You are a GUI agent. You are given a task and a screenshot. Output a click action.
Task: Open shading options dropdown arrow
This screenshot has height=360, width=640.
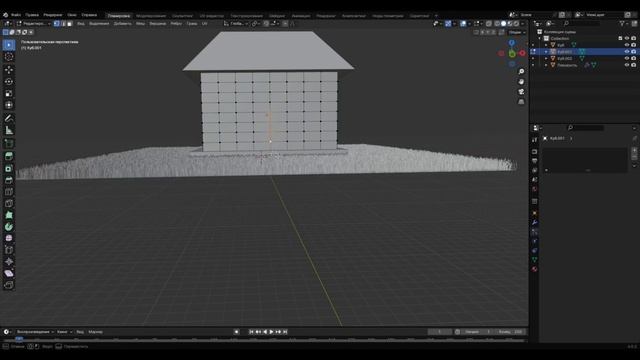click(523, 24)
